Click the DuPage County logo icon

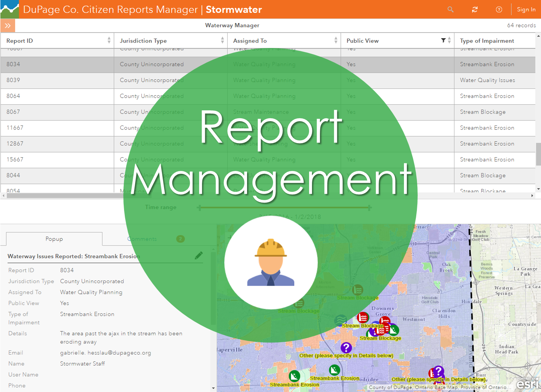10,9
